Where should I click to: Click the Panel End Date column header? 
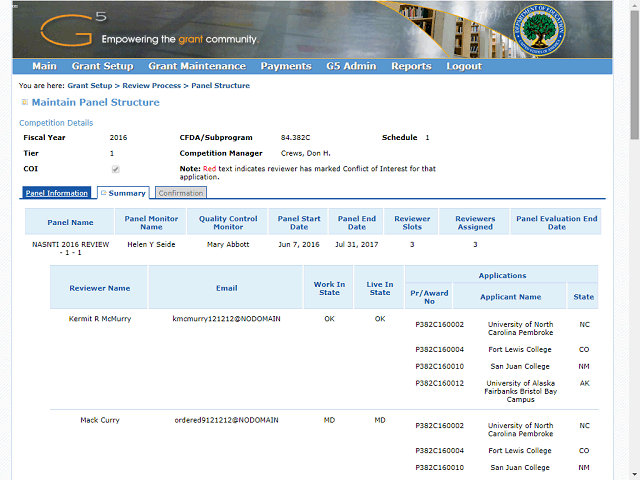pos(357,222)
